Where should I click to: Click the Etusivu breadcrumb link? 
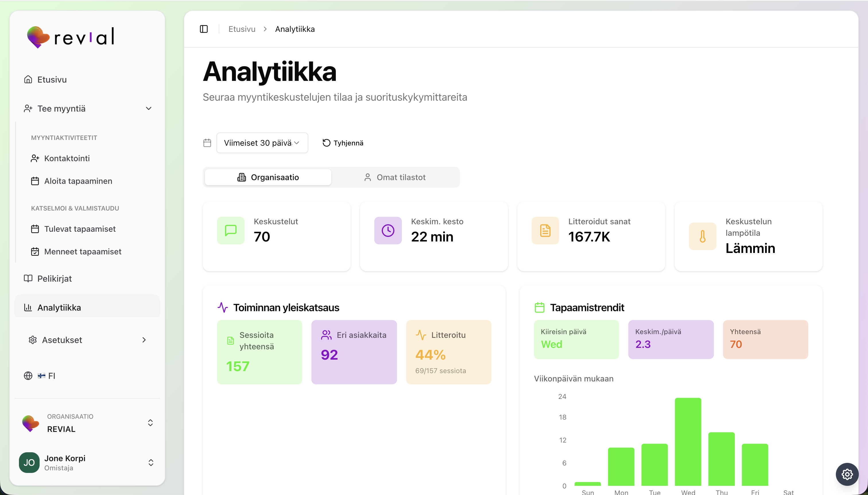click(242, 29)
